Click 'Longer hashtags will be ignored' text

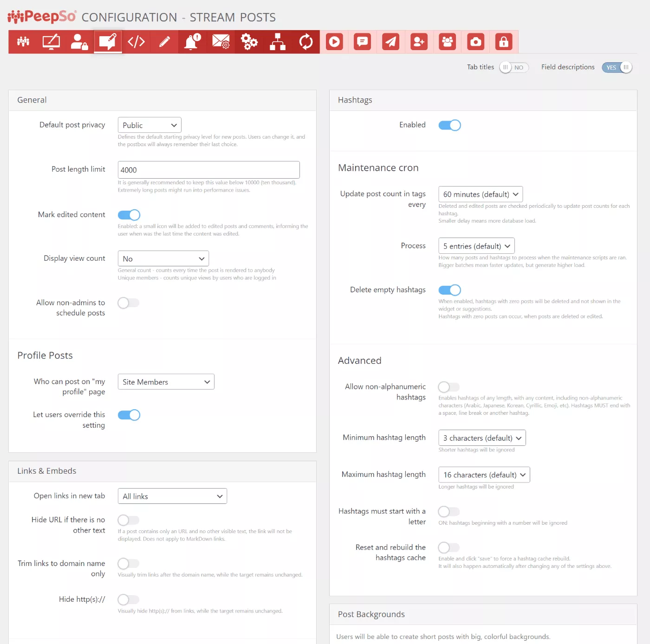476,487
